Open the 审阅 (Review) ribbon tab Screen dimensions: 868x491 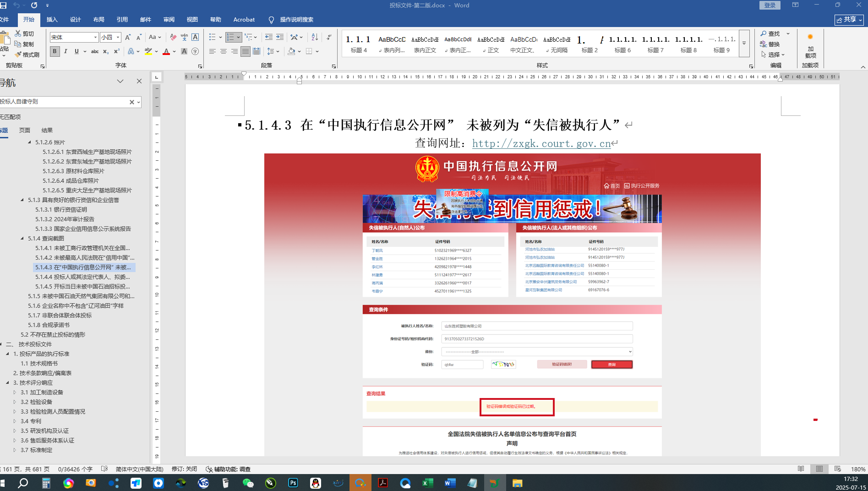(x=169, y=20)
